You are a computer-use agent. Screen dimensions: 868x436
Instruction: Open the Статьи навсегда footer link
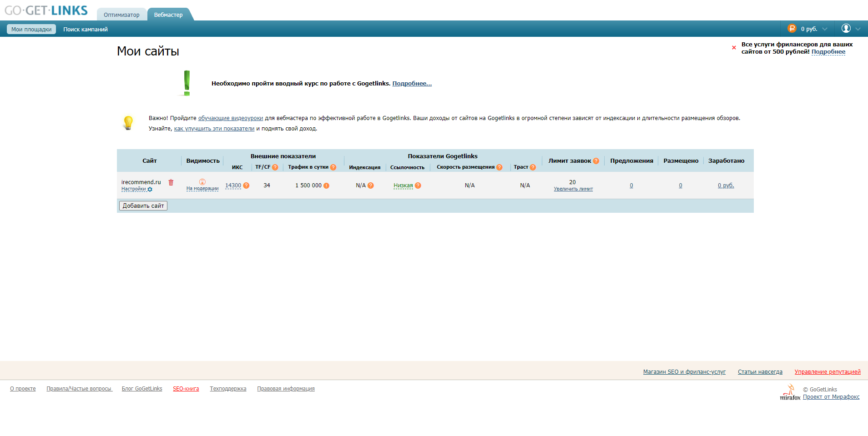pos(760,372)
